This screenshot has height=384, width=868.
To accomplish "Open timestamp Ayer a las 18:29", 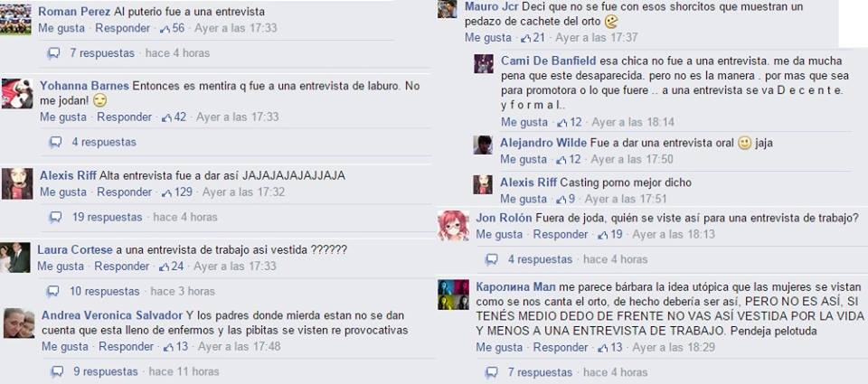I will 673,348.
